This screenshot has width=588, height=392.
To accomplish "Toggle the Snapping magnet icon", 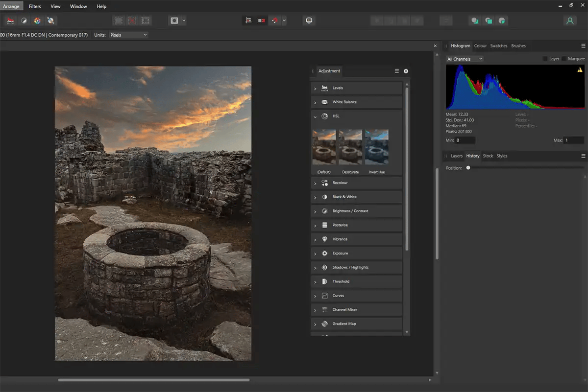I will (x=275, y=21).
